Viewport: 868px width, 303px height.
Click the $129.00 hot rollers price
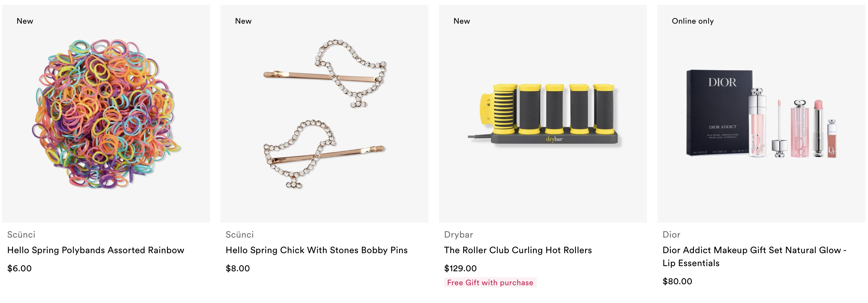tap(460, 268)
